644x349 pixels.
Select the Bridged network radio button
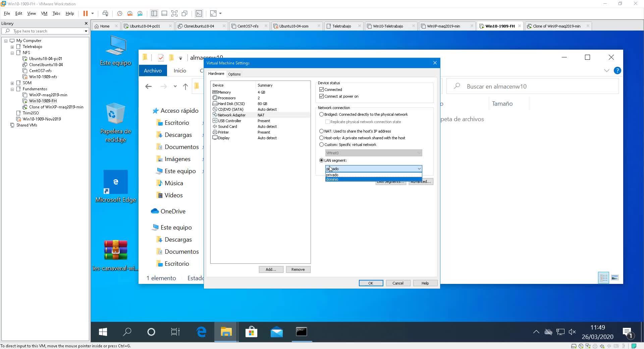click(x=322, y=114)
